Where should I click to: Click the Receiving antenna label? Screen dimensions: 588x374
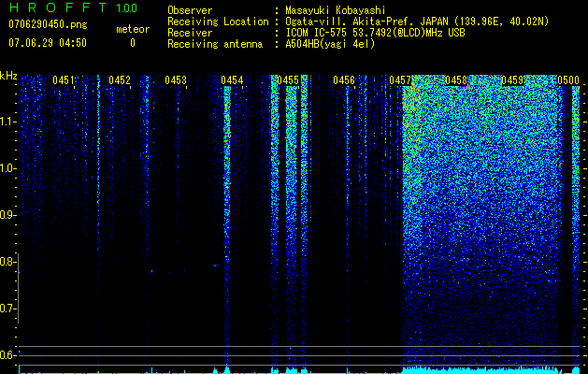(x=215, y=44)
